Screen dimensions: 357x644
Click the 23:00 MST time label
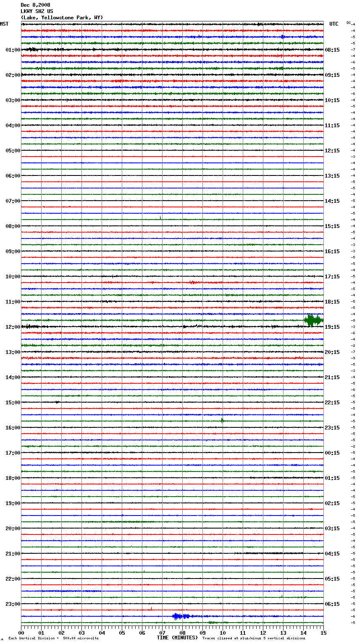coord(13,604)
